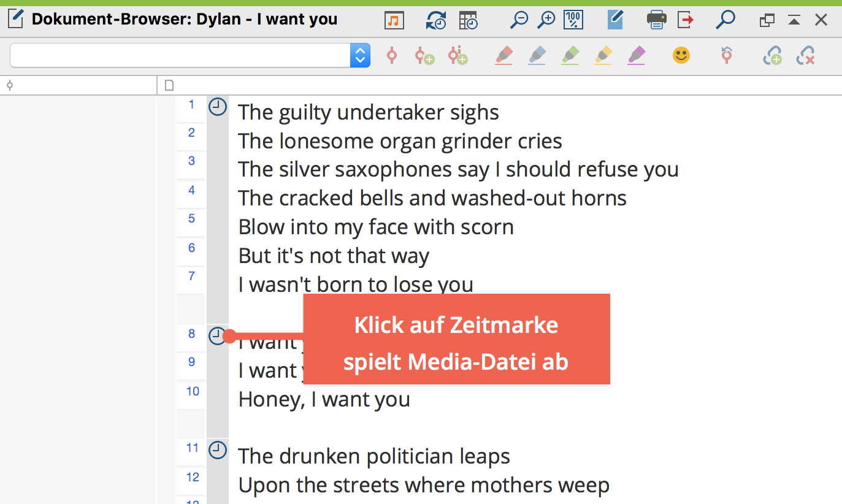Click the document column header page icon

170,85
